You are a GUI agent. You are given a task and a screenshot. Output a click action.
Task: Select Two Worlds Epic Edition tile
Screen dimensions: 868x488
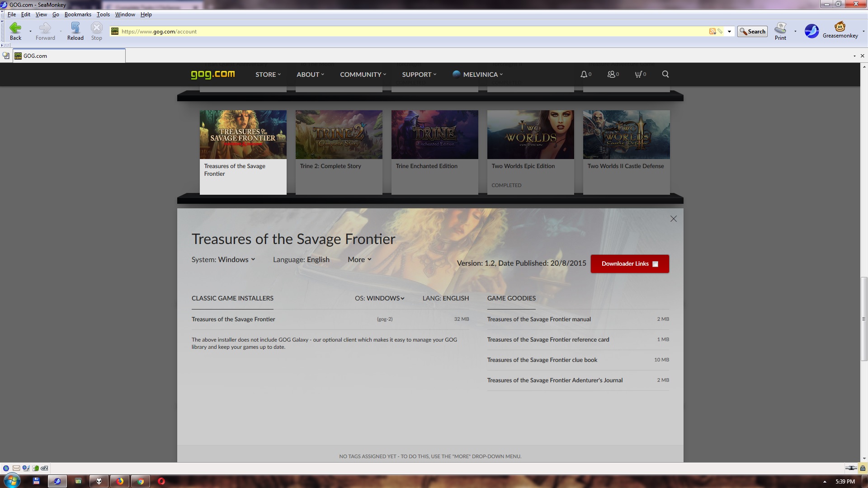click(x=530, y=152)
